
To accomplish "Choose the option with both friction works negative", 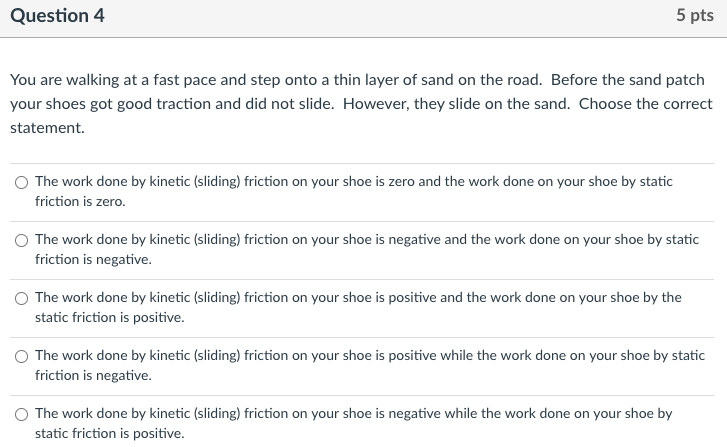I will click(21, 240).
